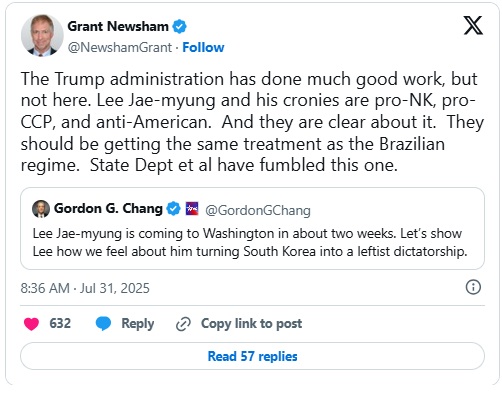Click Gordon G. Chang's verified badge
This screenshot has width=502, height=393.
pos(173,209)
